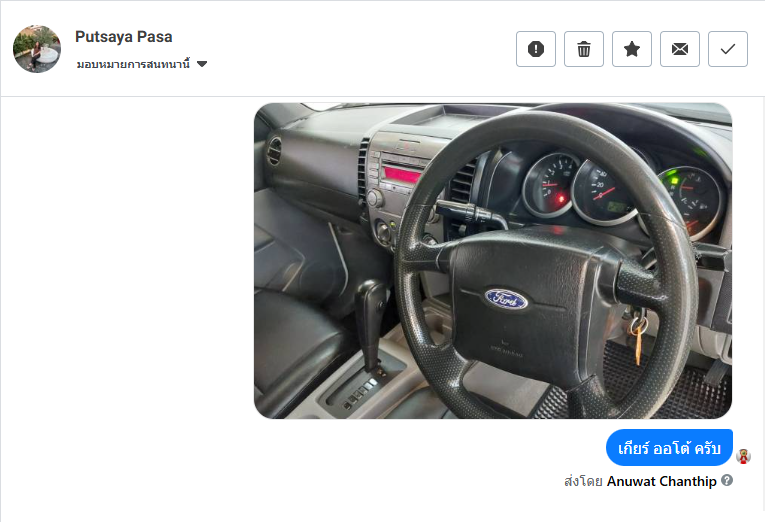Click the green-lit gauge in the dashboard photo
Image resolution: width=765 pixels, height=522 pixels.
pos(689,200)
